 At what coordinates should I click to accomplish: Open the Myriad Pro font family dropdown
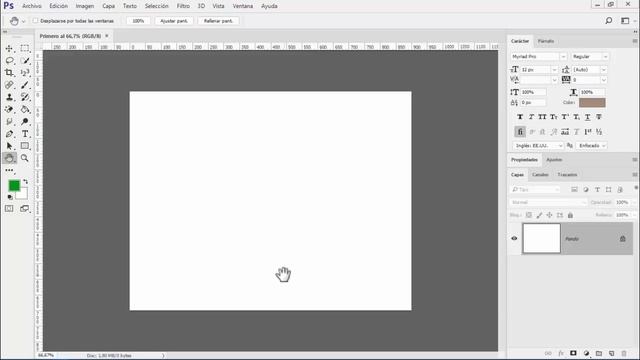click(x=563, y=56)
